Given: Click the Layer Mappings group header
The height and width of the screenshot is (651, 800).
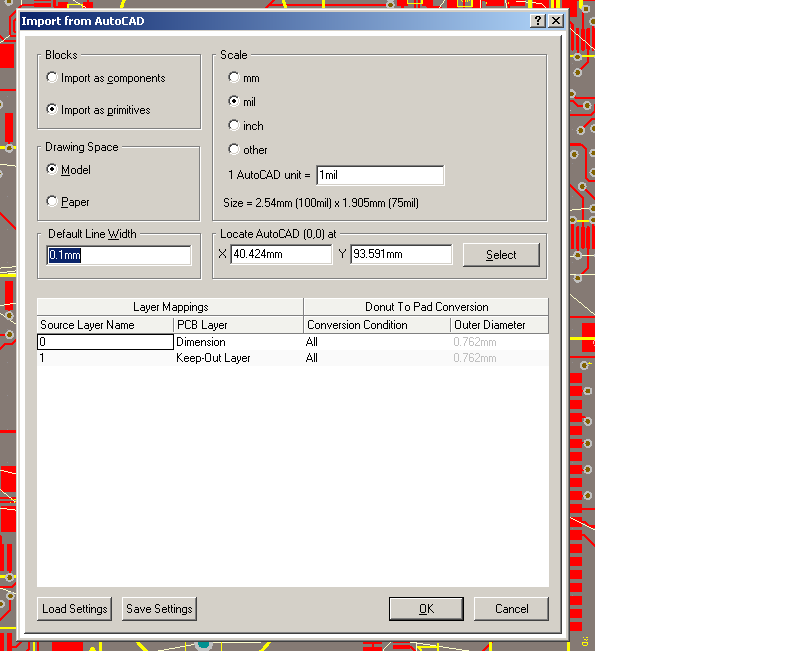Looking at the screenshot, I should (170, 307).
